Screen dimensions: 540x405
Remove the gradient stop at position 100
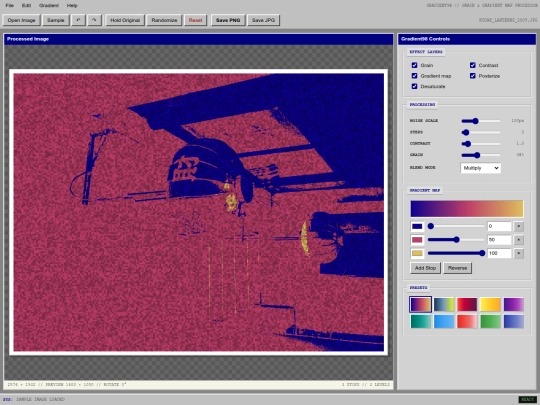pos(518,253)
